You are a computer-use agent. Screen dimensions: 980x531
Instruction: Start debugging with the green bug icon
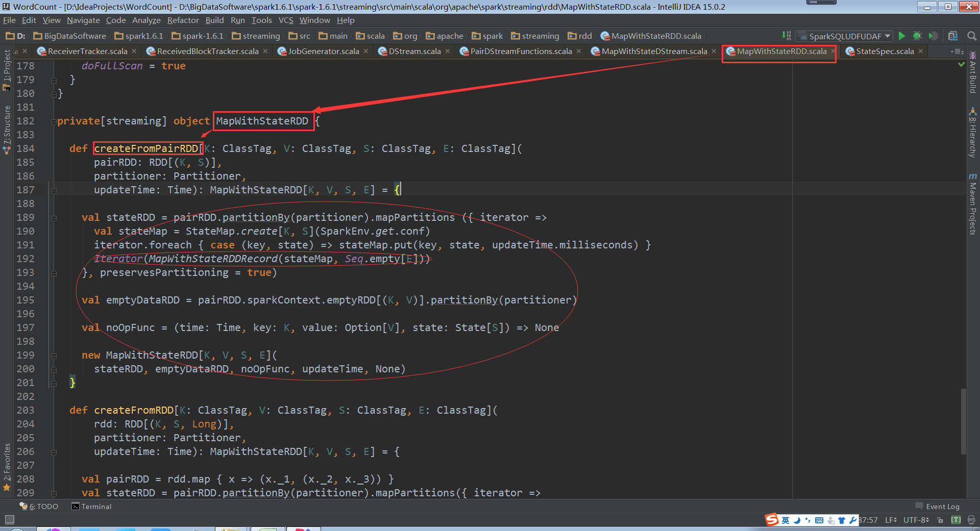[917, 36]
